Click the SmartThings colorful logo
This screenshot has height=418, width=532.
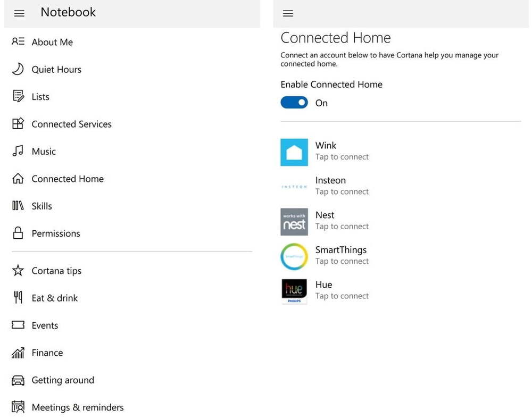(x=294, y=256)
